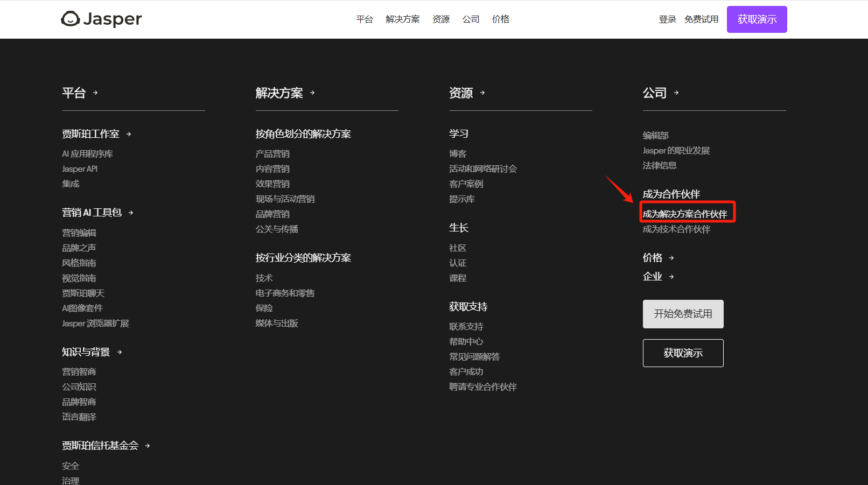868x485 pixels.
Task: Open the 编辑部 link
Action: 655,136
